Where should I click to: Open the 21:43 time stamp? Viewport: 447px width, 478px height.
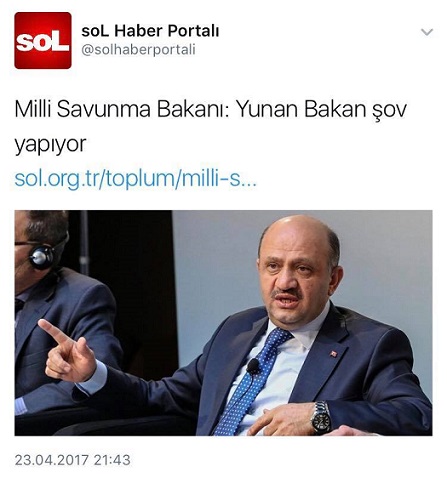[x=112, y=460]
